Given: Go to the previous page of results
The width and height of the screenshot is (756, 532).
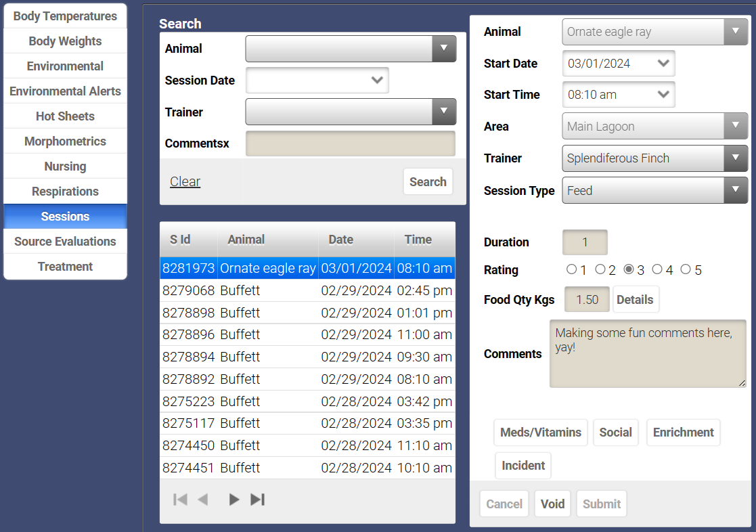Looking at the screenshot, I should [204, 499].
